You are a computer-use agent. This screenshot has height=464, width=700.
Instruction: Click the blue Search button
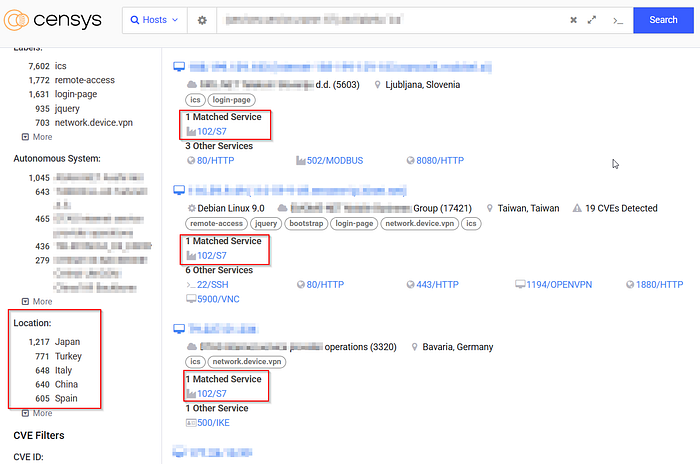tap(663, 20)
